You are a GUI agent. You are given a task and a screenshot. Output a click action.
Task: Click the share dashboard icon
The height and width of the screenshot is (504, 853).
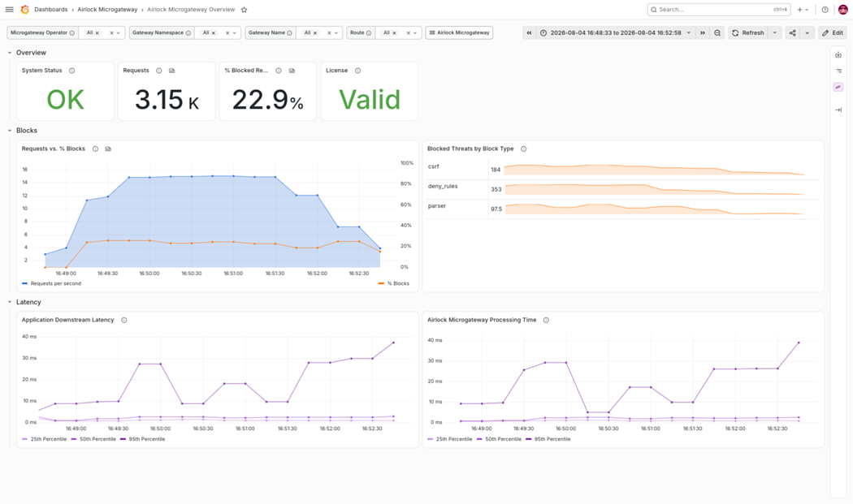tap(793, 32)
